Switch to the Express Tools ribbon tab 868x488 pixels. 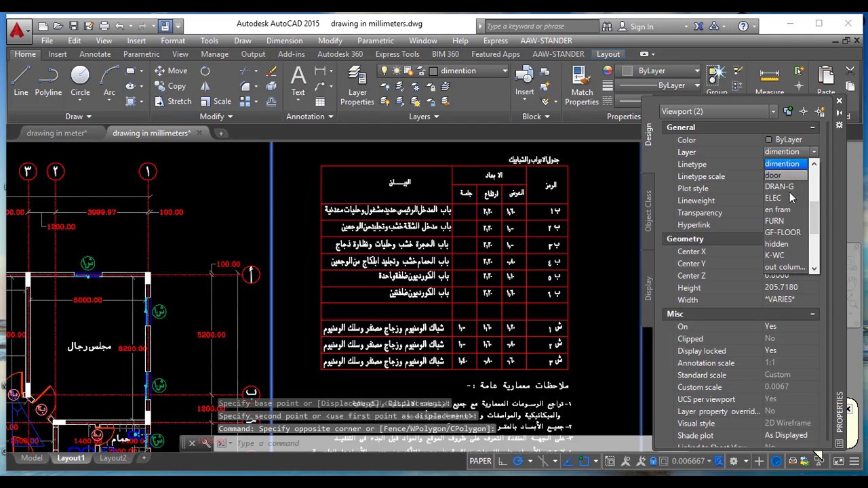point(397,54)
